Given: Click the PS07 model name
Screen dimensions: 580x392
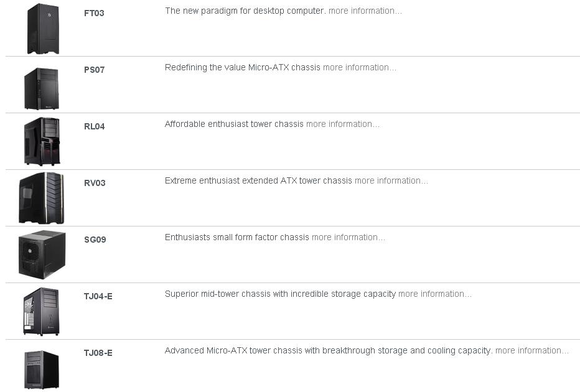Looking at the screenshot, I should coord(94,70).
